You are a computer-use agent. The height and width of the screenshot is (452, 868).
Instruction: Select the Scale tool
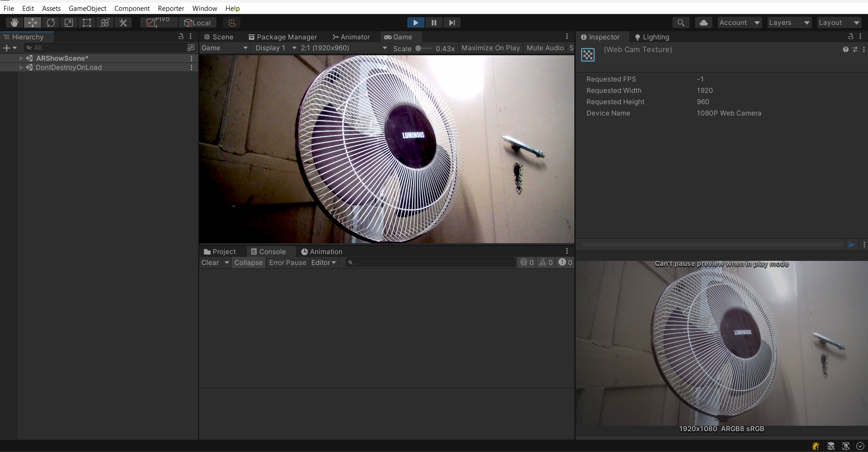pos(68,22)
